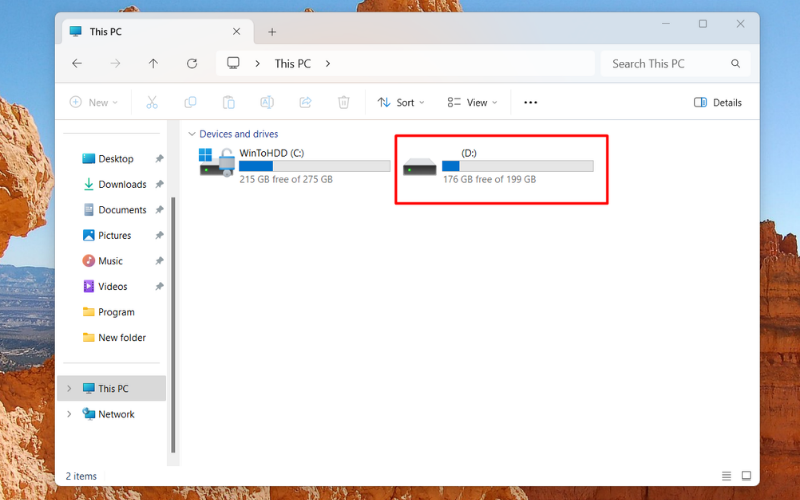The height and width of the screenshot is (500, 800).
Task: Refresh the This PC view
Action: (x=192, y=63)
